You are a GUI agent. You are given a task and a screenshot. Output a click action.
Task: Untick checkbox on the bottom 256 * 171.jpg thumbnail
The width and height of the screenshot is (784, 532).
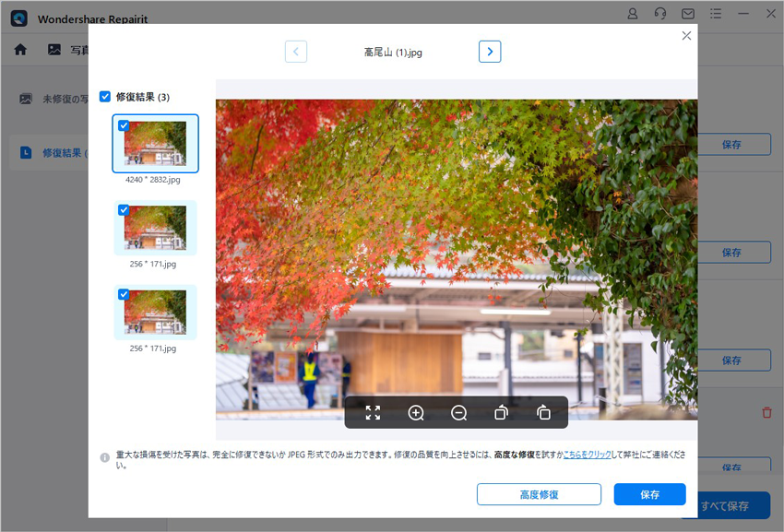pyautogui.click(x=124, y=294)
